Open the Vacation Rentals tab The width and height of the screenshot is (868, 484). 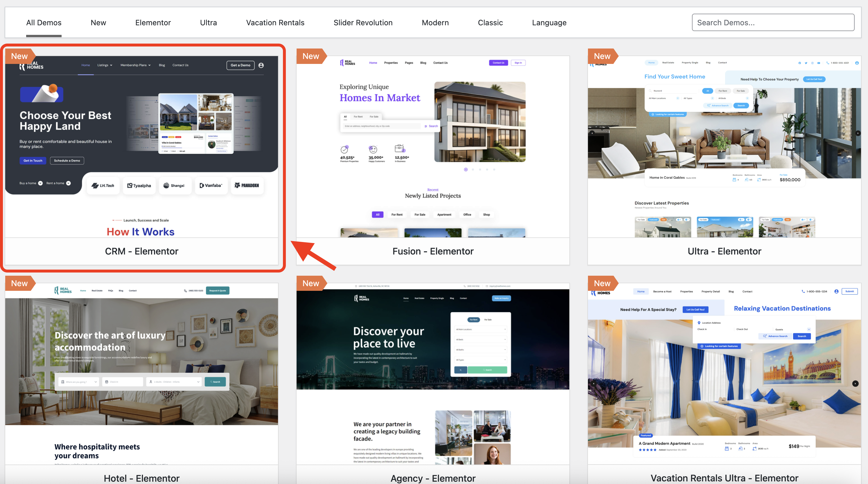tap(275, 23)
